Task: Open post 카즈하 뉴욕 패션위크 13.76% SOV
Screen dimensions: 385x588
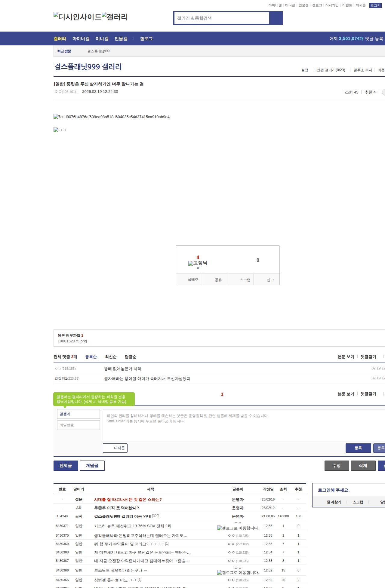Action: (133, 526)
